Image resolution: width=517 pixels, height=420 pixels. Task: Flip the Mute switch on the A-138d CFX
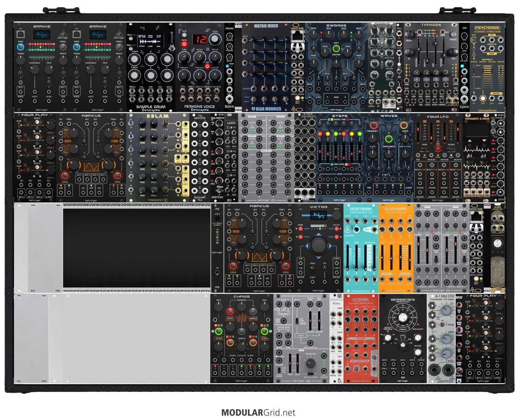point(442,325)
